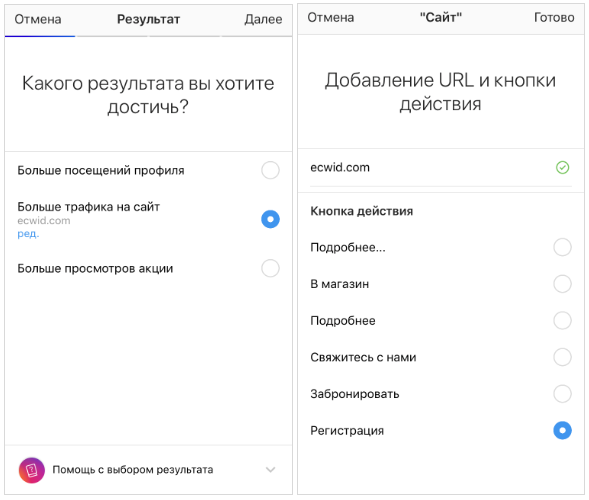Select Больше трафика на сайт radio option
589x500 pixels.
(x=270, y=219)
